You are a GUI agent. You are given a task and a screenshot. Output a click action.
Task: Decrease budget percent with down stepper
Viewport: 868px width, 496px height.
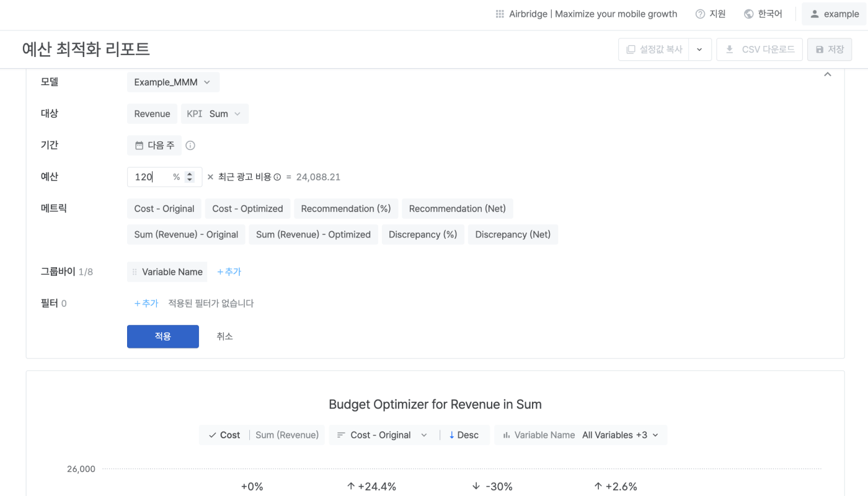click(190, 180)
